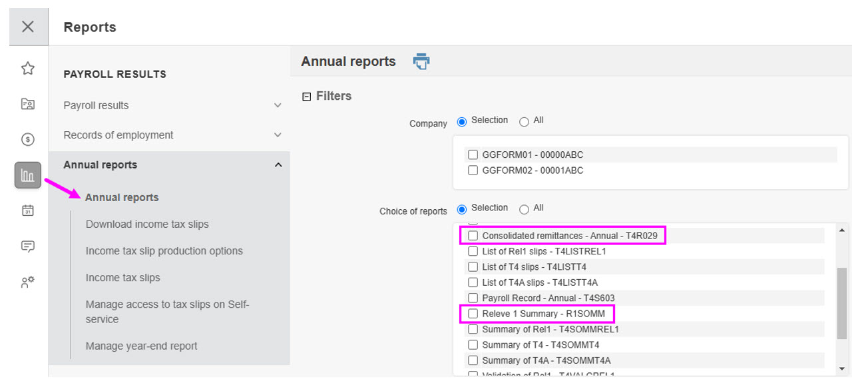Screen dimensions: 868x383
Task: Click the chat message icon in sidebar
Action: 28,246
